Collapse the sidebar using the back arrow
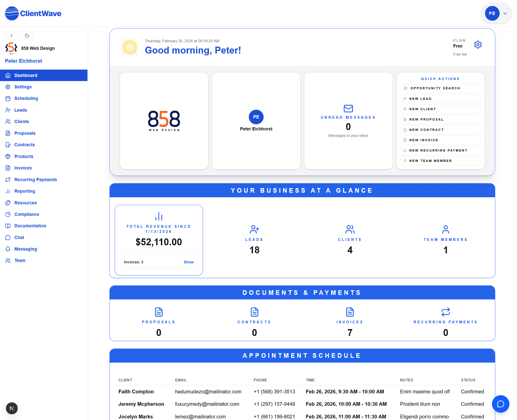 pyautogui.click(x=11, y=36)
